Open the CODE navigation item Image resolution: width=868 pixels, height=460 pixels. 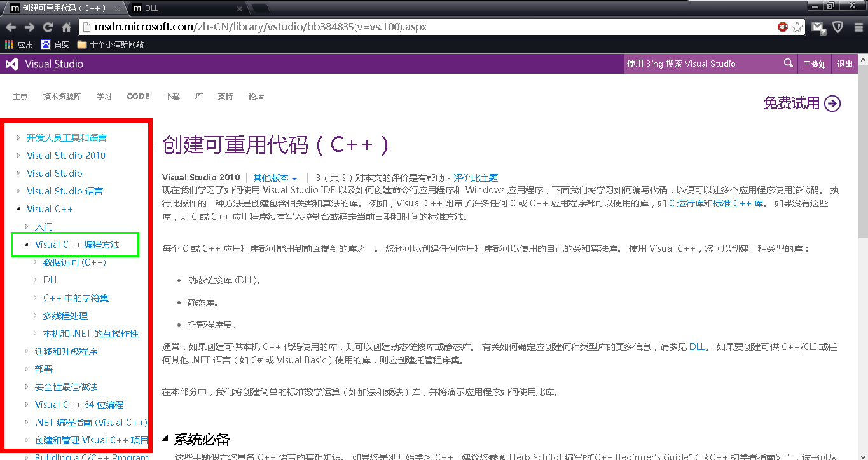pyautogui.click(x=138, y=97)
